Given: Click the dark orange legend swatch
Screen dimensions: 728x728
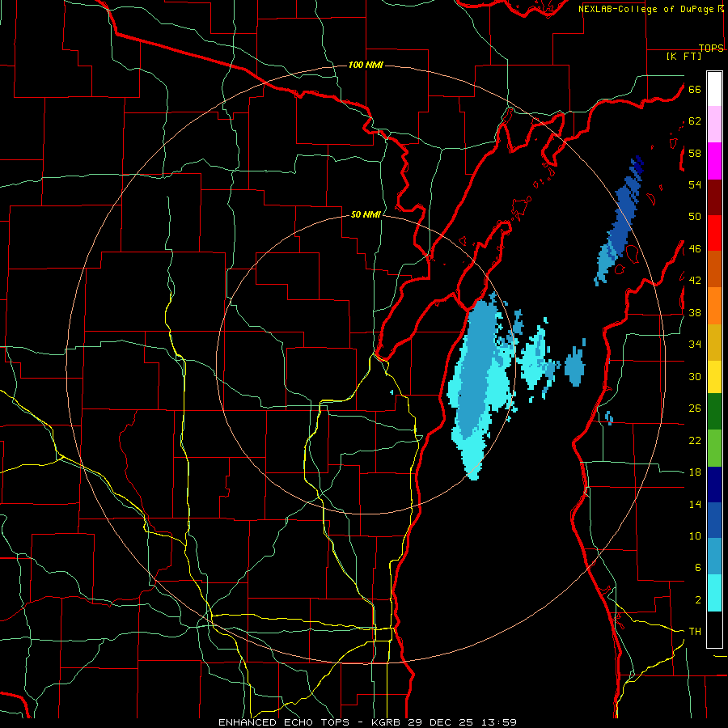Looking at the screenshot, I should point(714,269).
